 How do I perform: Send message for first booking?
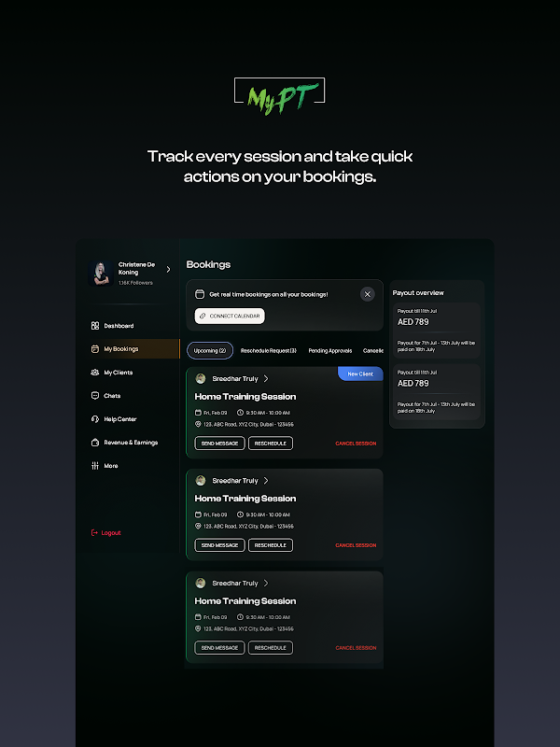coord(219,443)
